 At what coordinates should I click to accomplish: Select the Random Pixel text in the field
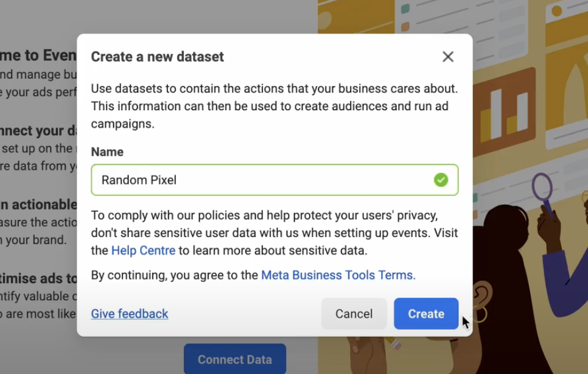click(x=139, y=180)
